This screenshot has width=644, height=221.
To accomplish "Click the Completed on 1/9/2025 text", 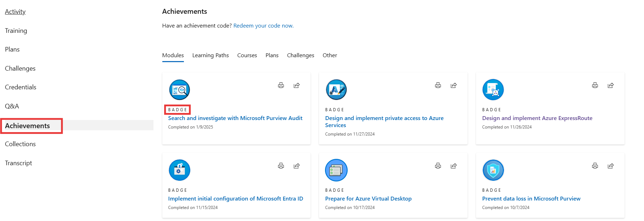I will 191,127.
